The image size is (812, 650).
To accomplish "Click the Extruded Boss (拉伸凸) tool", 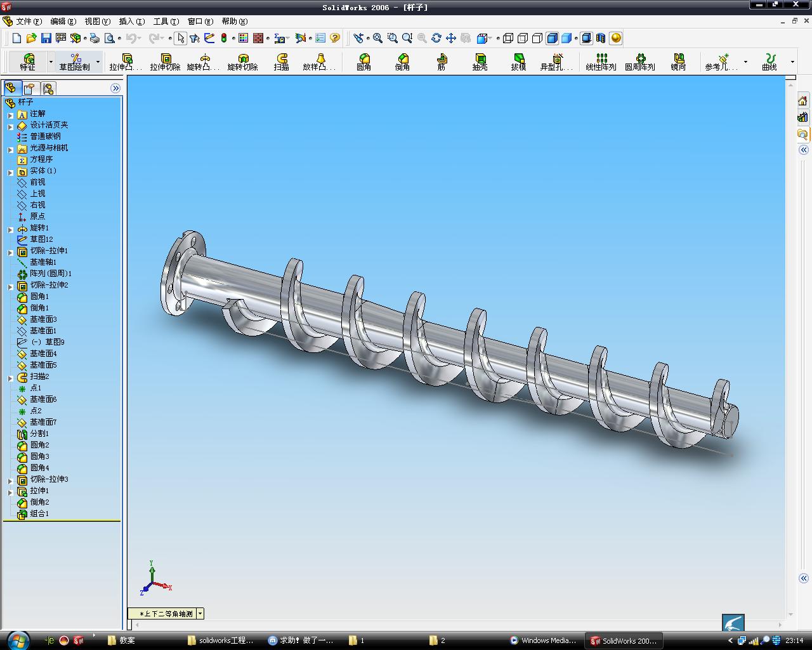I will [126, 62].
